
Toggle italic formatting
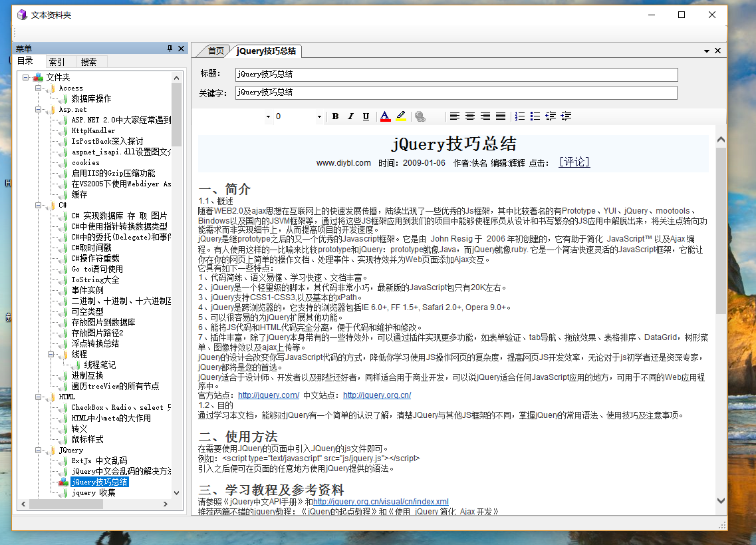pos(350,116)
